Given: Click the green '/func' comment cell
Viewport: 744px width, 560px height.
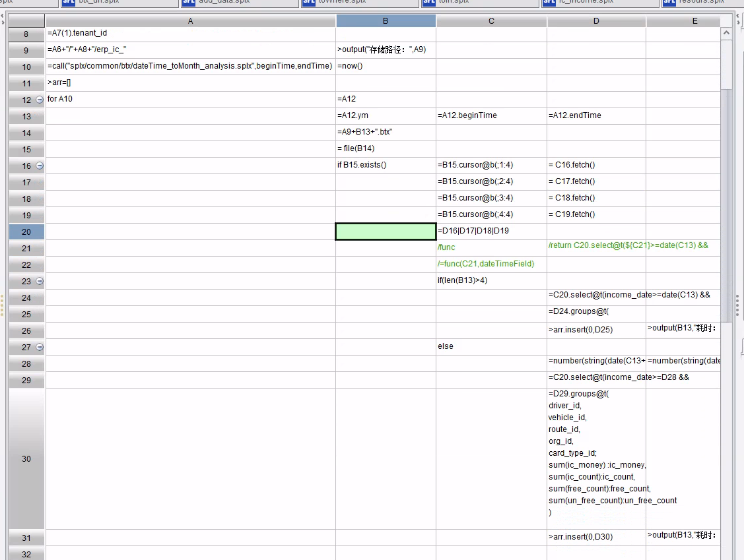Looking at the screenshot, I should pyautogui.click(x=490, y=248).
